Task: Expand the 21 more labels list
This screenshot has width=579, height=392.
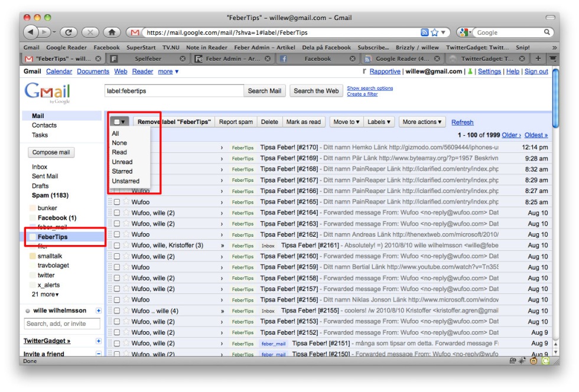Action: [45, 294]
